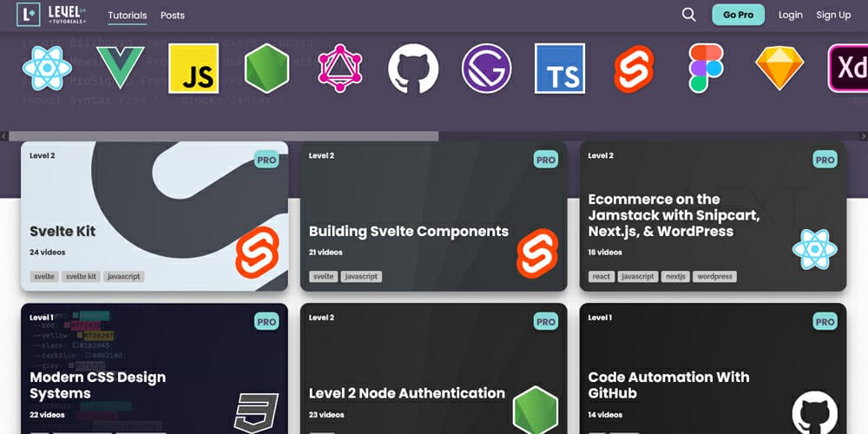Click the carousel horizontal scrollbar thumb
868x434 pixels.
coord(224,136)
